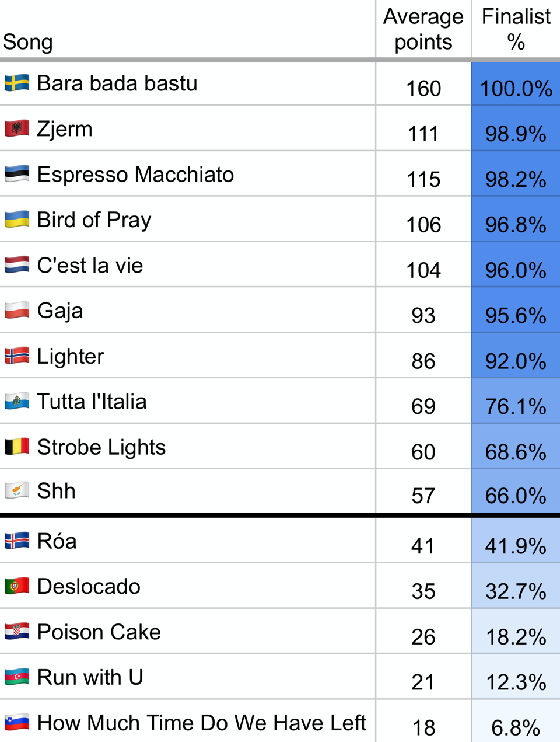Select the San Marino flag by Tutta l'Italia
This screenshot has height=742, width=560.
[x=17, y=402]
